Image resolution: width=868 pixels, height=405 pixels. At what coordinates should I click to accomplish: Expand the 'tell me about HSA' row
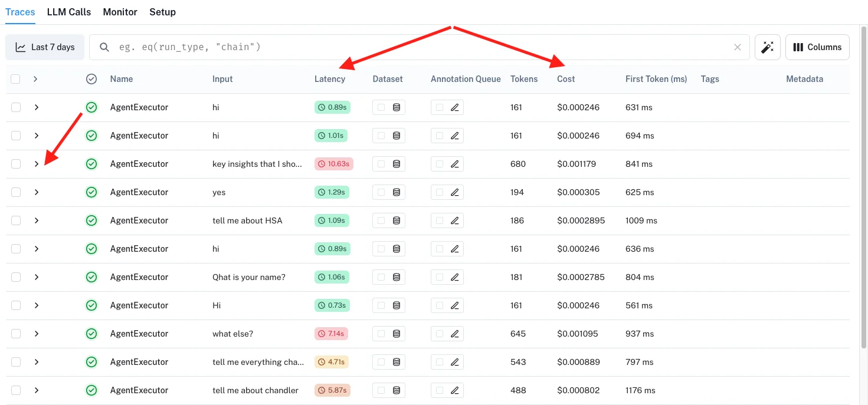click(x=36, y=220)
